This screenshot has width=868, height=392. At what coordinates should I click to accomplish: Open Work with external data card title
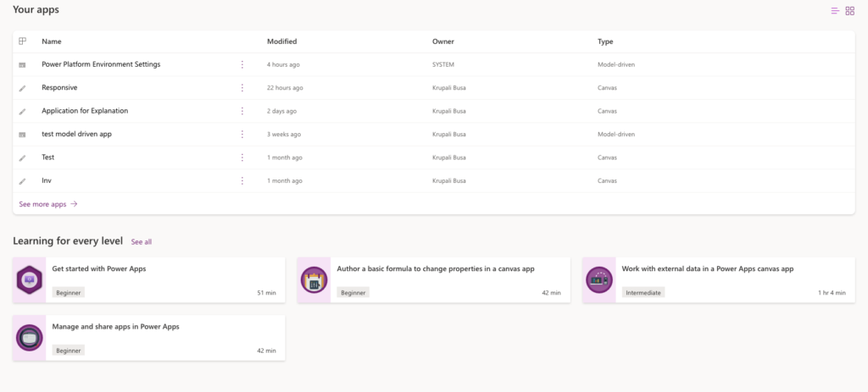(x=708, y=268)
